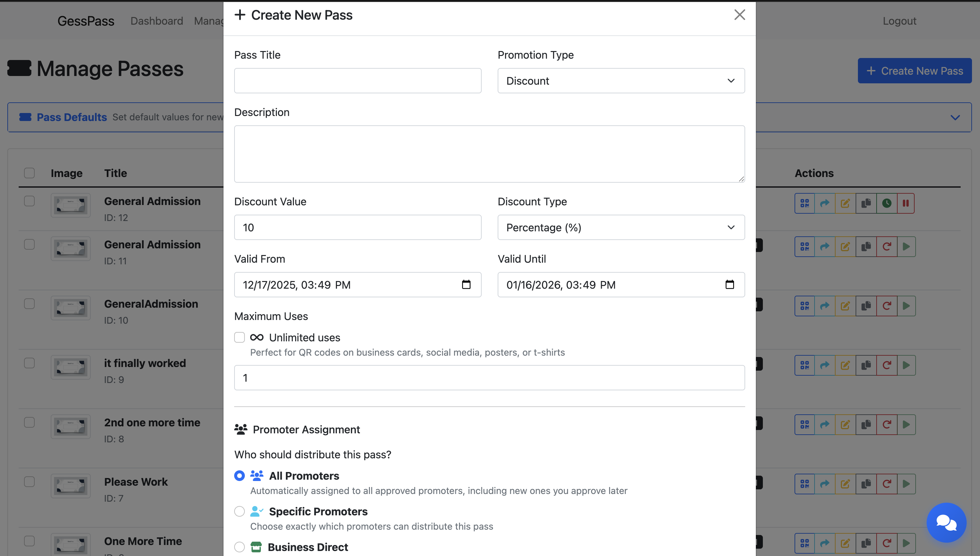Click red reset icon for Please Work pass
This screenshot has width=980, height=556.
886,484
